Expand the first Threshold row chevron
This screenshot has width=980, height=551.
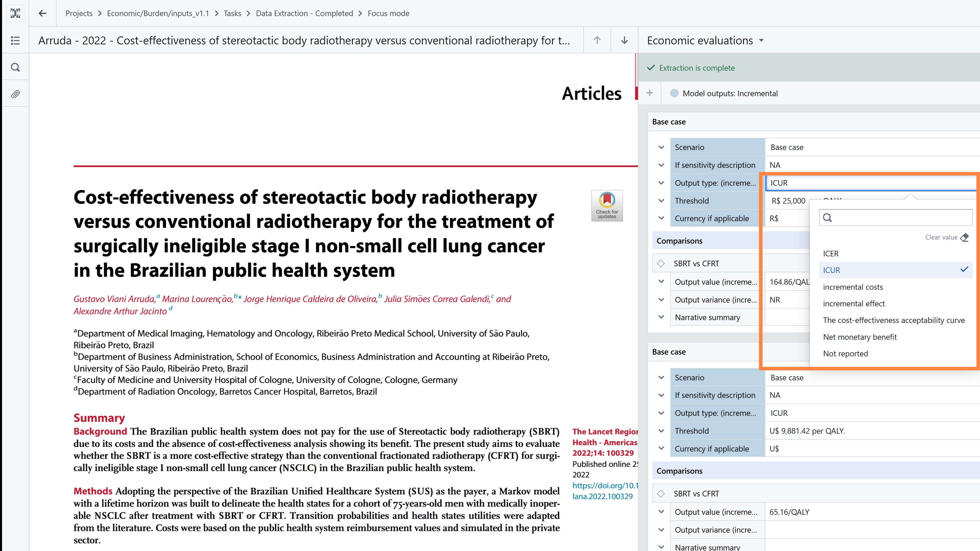pyautogui.click(x=661, y=201)
